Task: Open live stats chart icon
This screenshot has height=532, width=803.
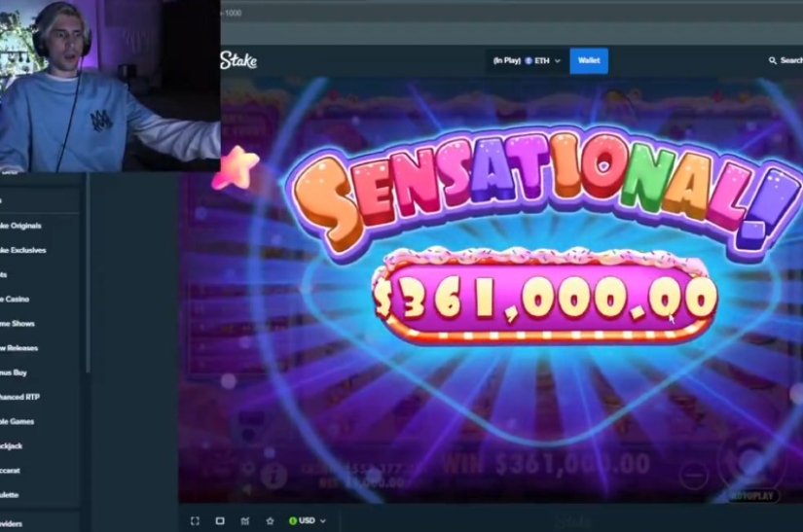Action: [x=245, y=520]
